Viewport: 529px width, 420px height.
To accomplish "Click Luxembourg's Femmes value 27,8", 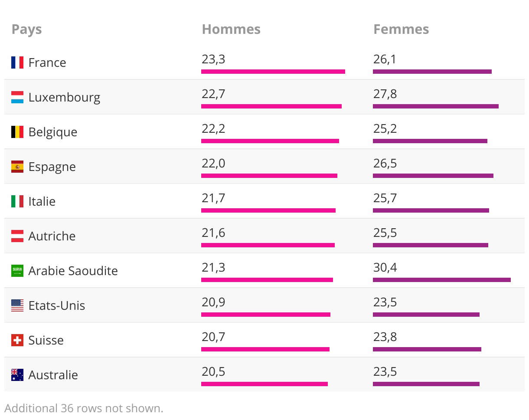I will (x=385, y=94).
